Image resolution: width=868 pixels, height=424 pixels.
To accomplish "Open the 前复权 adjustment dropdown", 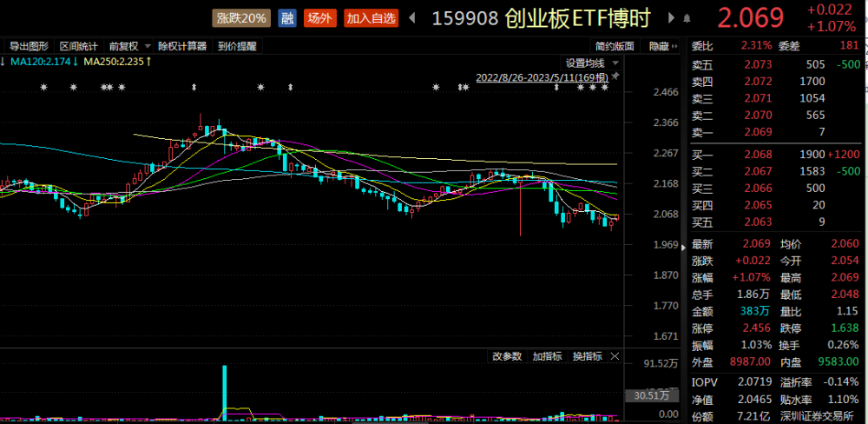I will point(130,46).
